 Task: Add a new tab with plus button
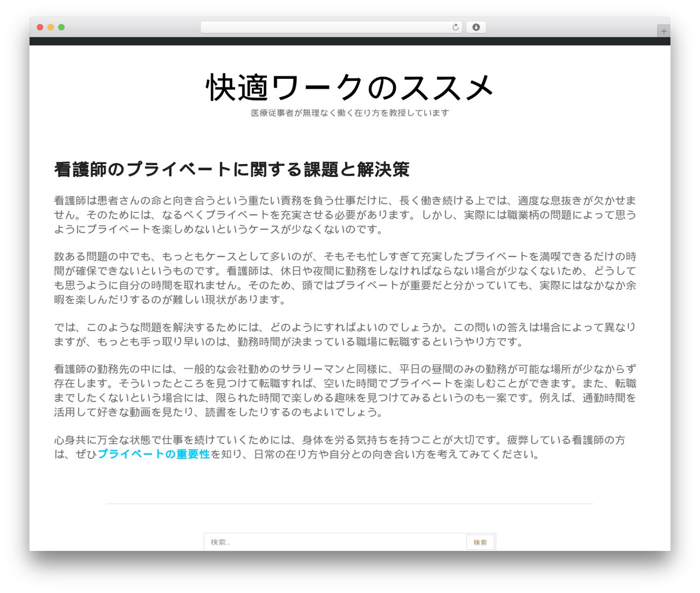click(x=663, y=31)
